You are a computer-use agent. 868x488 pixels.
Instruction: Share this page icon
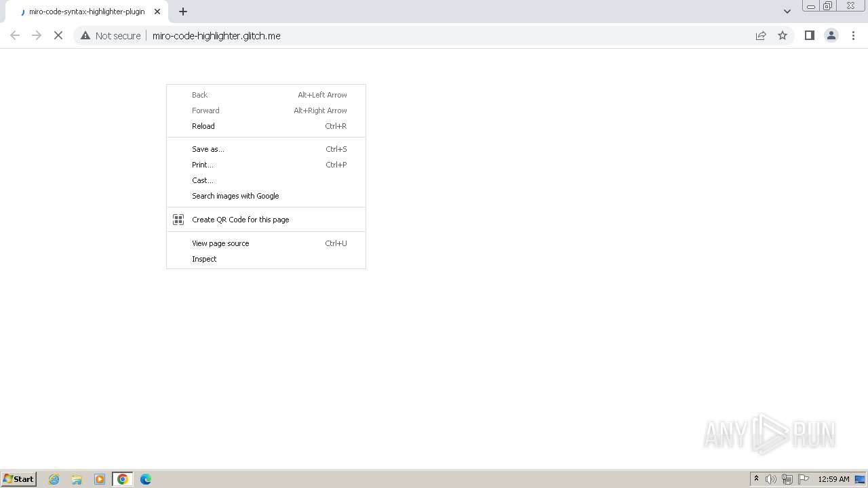click(x=761, y=36)
